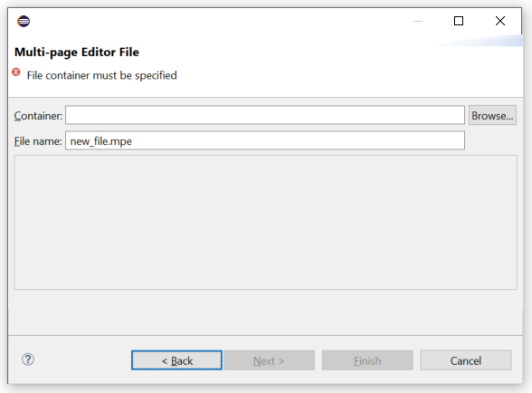This screenshot has height=393, width=532.
Task: Select the Container: label text
Action: click(x=38, y=116)
